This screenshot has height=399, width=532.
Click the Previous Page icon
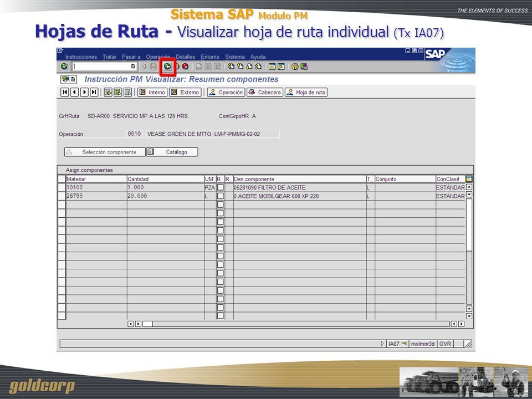[x=240, y=66]
